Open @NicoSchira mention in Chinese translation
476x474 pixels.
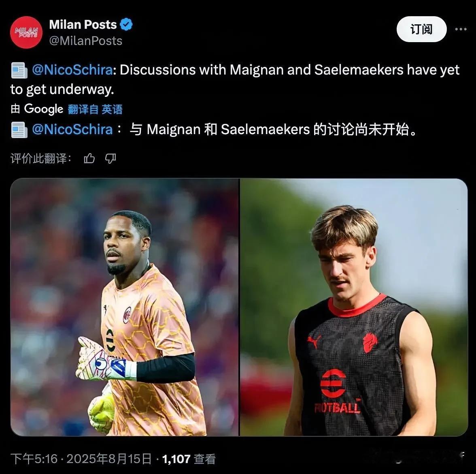(72, 130)
